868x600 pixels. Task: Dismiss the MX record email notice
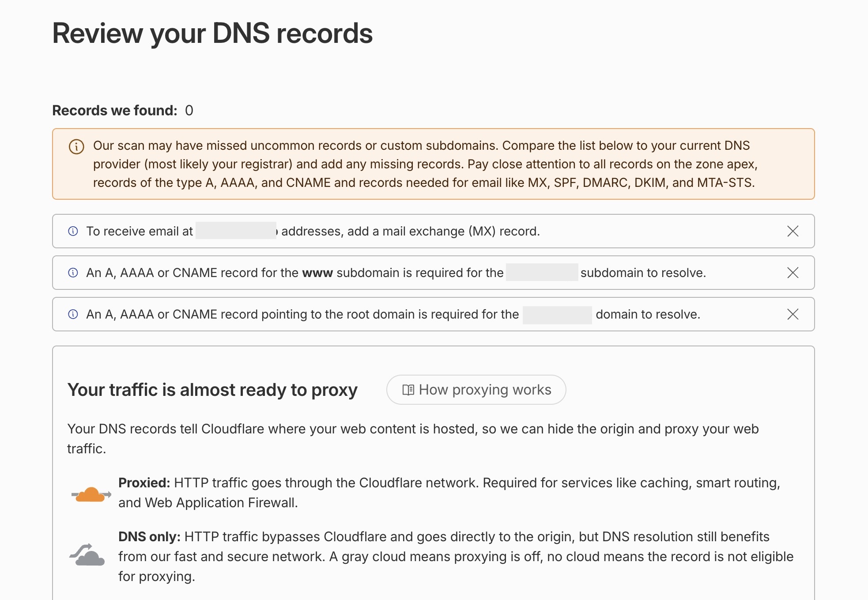[793, 231]
